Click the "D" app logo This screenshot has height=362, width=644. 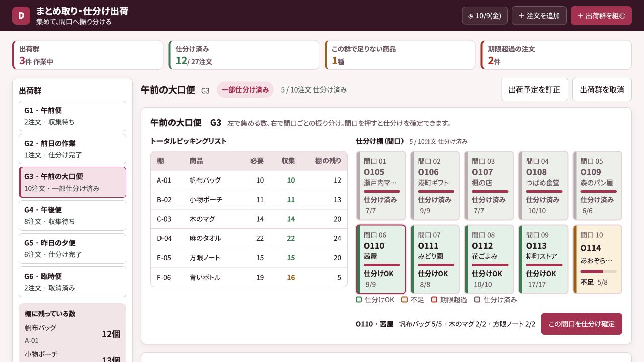pos(21,16)
